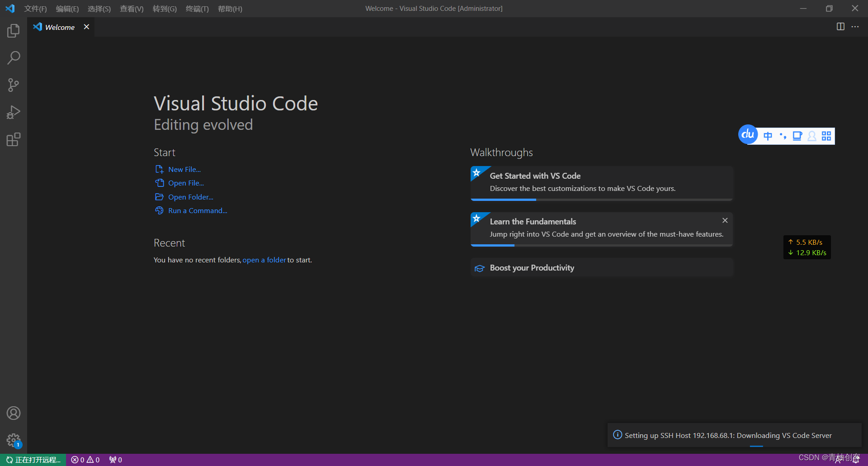Image resolution: width=868 pixels, height=466 pixels.
Task: Open the Search view icon
Action: 14,58
